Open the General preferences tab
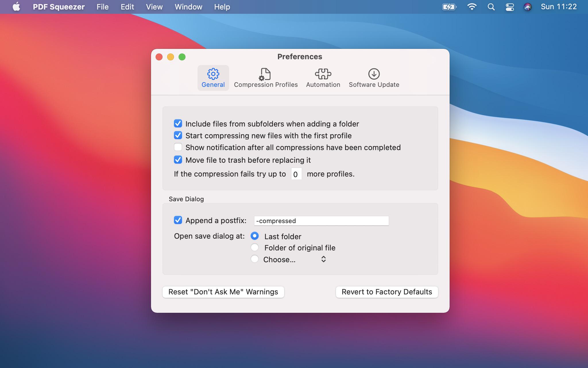588x368 pixels. 213,78
